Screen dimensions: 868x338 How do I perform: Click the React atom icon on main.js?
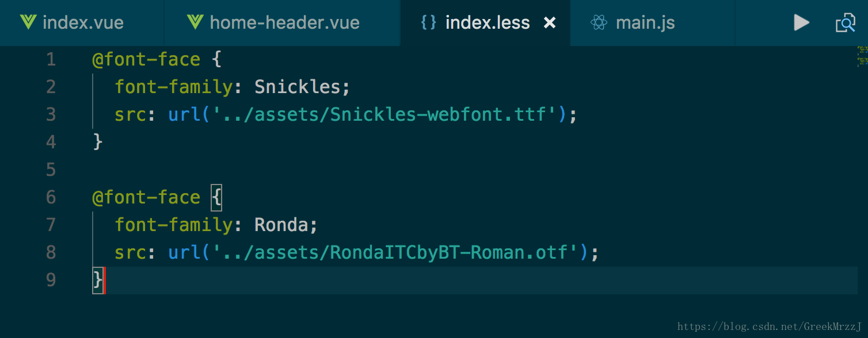coord(599,22)
